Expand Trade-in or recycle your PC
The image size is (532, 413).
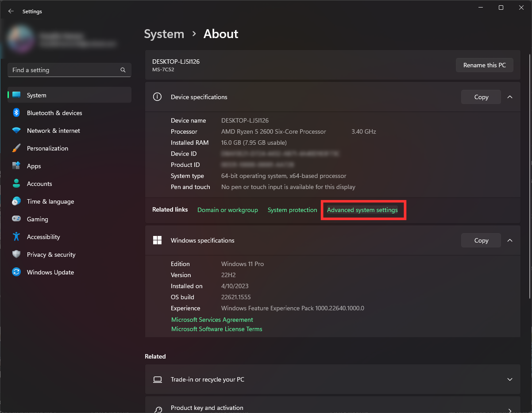coord(510,379)
